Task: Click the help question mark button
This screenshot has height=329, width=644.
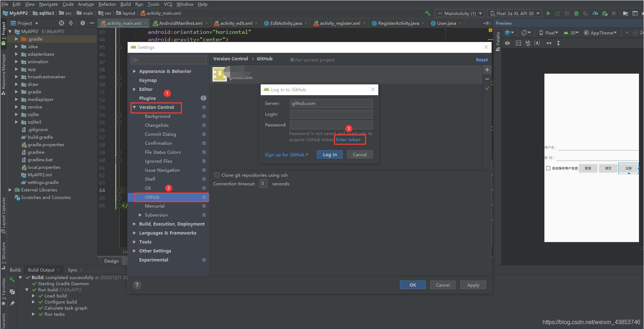Action: 137,285
